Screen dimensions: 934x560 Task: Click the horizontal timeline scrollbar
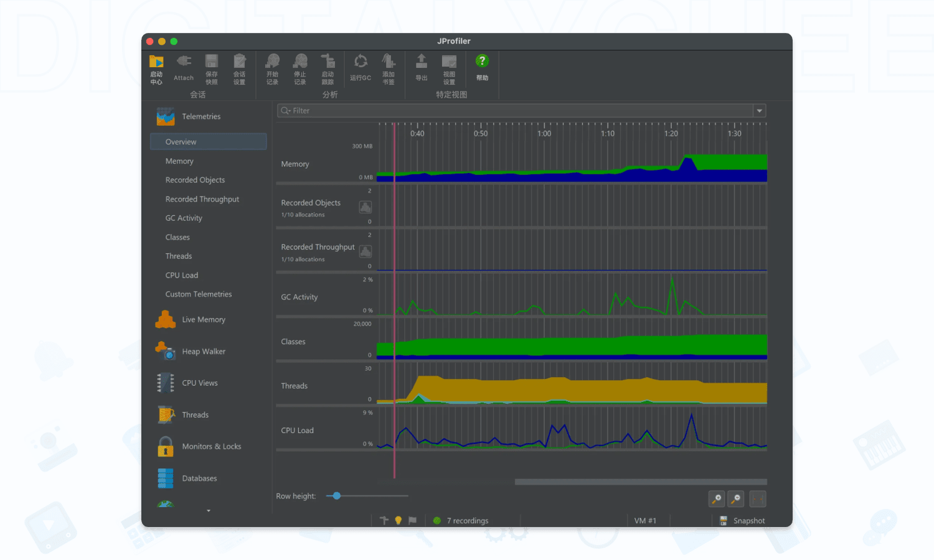(x=641, y=482)
